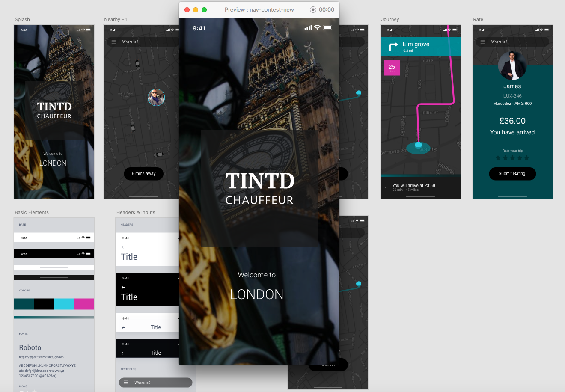Screen dimensions: 565x392
Task: Select the dark teal color swatch
Action: pyautogui.click(x=24, y=304)
